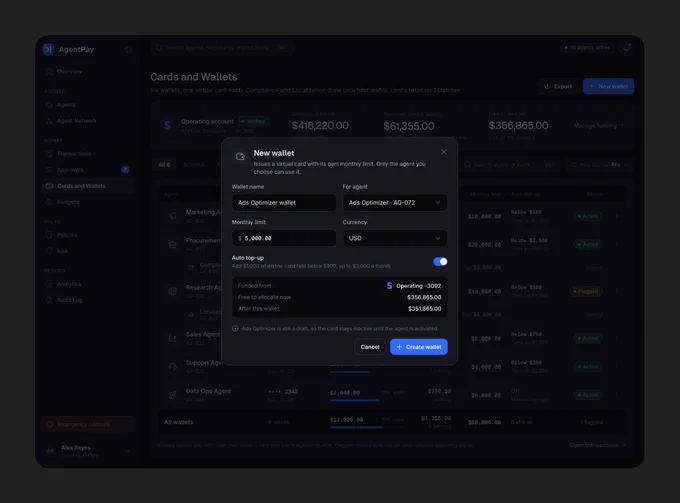This screenshot has height=503, width=680.
Task: Go to Agent Network in the sidebar
Action: coord(87,121)
